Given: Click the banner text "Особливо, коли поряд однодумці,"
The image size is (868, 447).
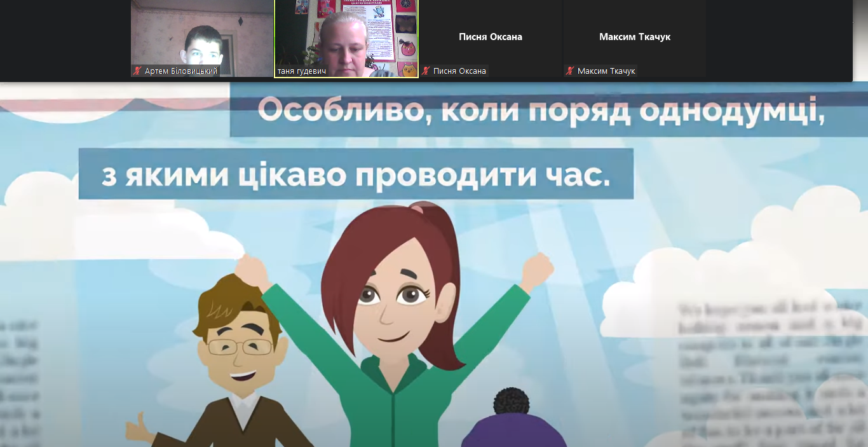Looking at the screenshot, I should 541,113.
